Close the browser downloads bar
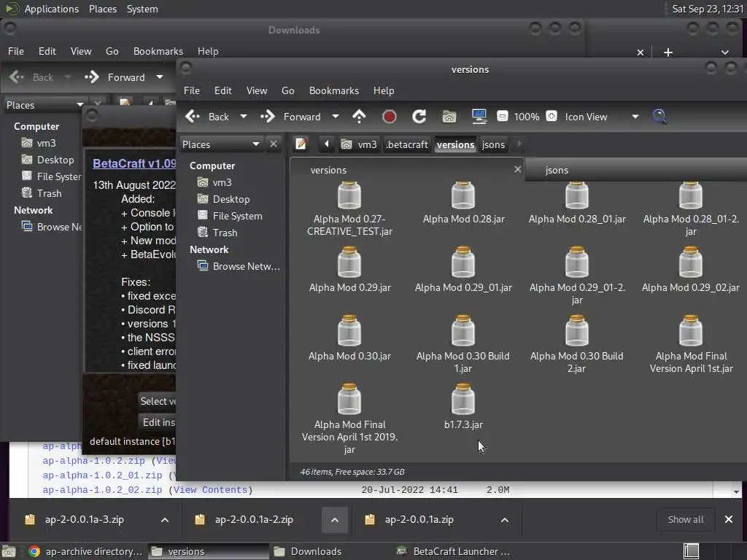The image size is (747, 560). click(729, 519)
